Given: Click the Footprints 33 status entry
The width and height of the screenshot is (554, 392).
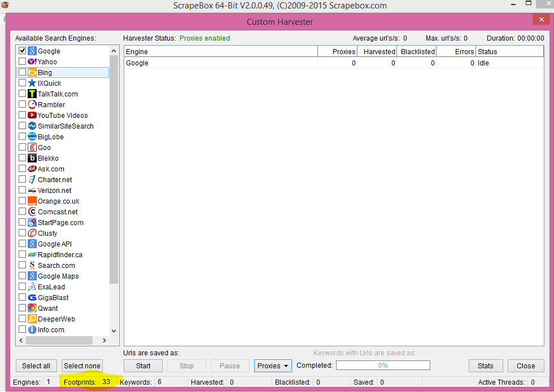Looking at the screenshot, I should [87, 382].
